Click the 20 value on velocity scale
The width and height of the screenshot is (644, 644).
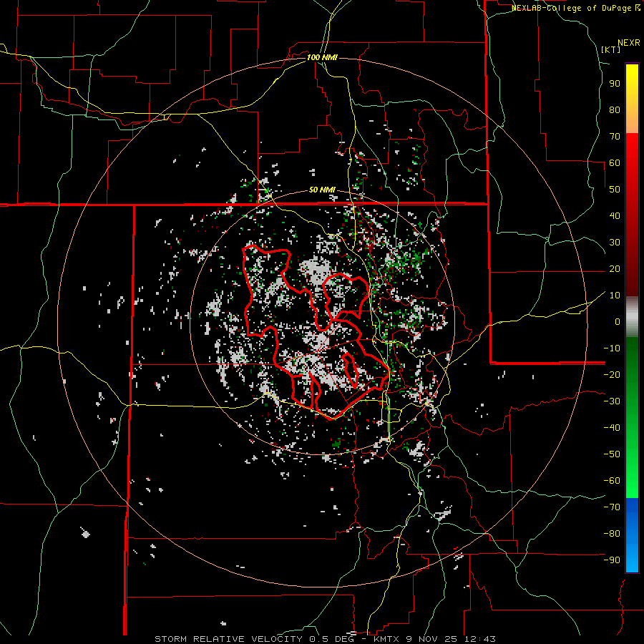[x=615, y=268]
